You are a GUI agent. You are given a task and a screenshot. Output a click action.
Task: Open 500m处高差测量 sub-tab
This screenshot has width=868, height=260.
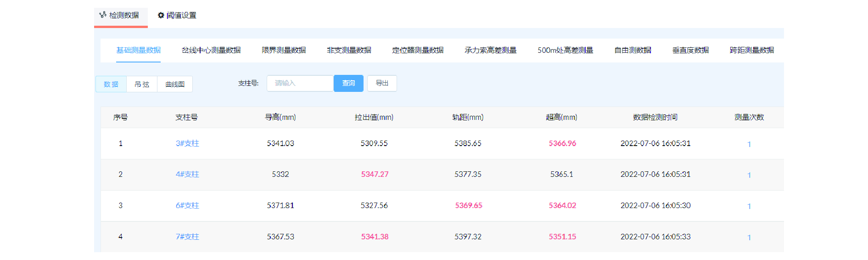pyautogui.click(x=565, y=50)
